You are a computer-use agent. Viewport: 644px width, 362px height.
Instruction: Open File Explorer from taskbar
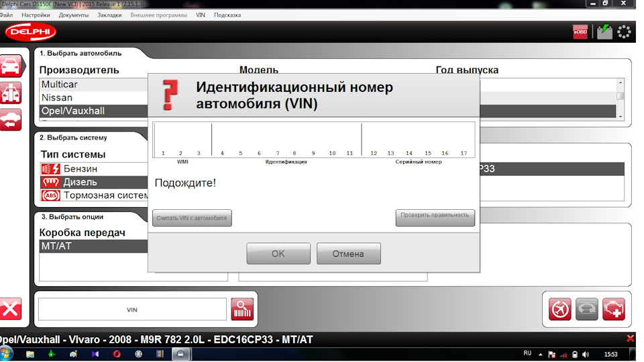pos(30,354)
